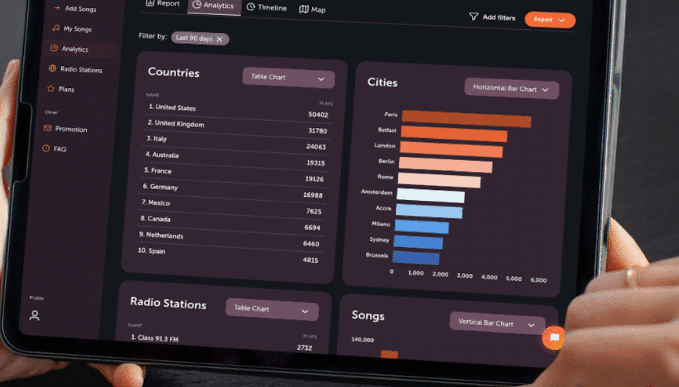Click the London bar in Cities chart
The height and width of the screenshot is (387, 679).
click(451, 149)
